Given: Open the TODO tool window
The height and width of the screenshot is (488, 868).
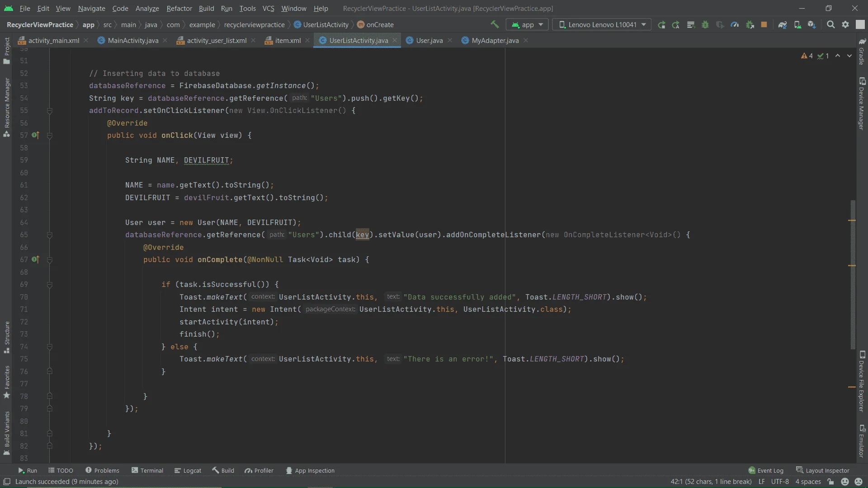Looking at the screenshot, I should pos(61,470).
